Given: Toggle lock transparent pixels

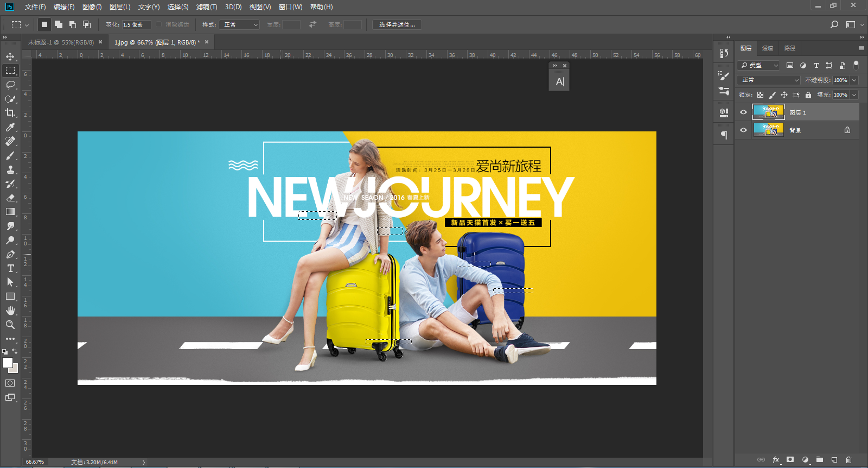Looking at the screenshot, I should pos(760,95).
